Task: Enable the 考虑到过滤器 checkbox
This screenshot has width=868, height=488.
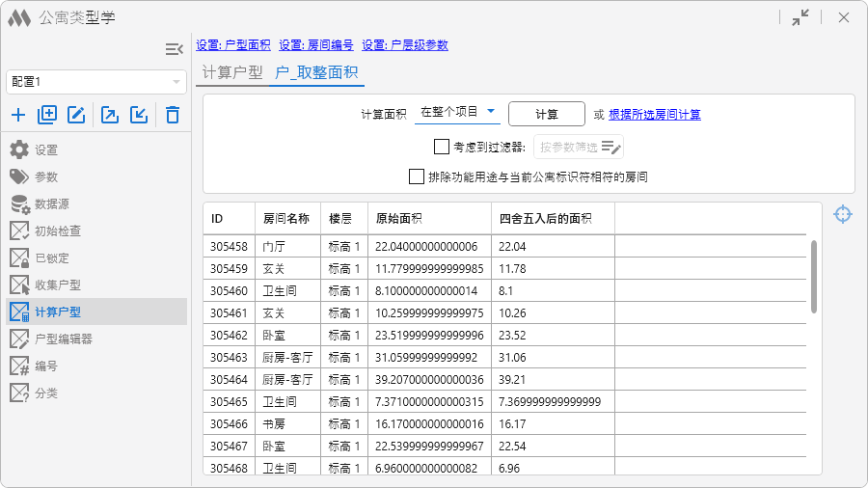Action: 442,148
